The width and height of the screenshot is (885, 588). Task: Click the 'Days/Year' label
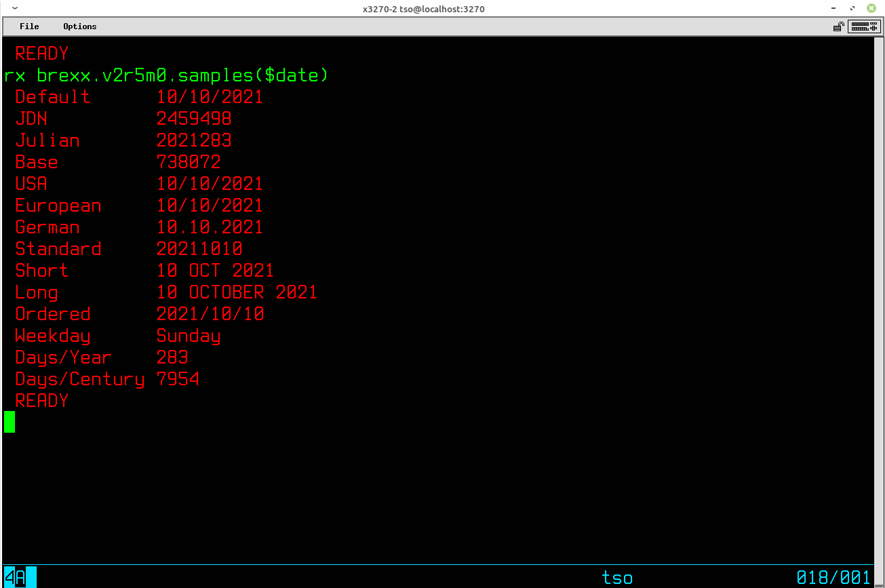click(64, 357)
